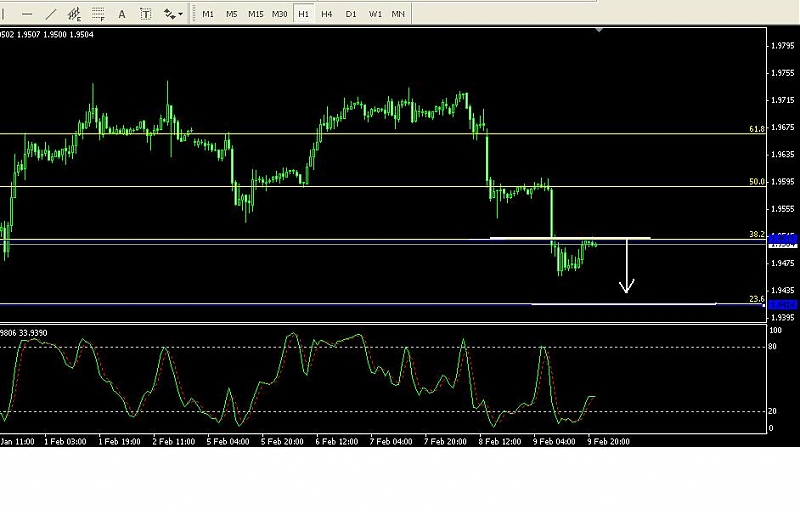Switch chart to M1 timeframe
Viewport: 800px width, 515px height.
click(208, 14)
